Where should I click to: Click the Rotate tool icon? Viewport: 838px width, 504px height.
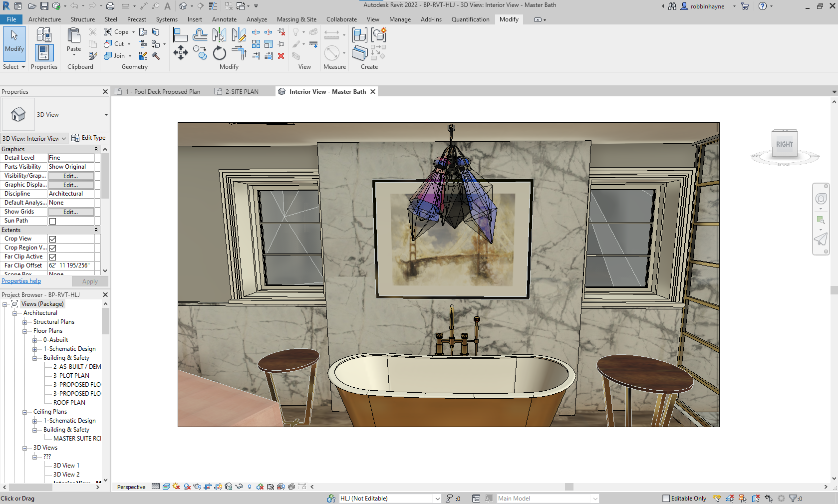tap(219, 53)
